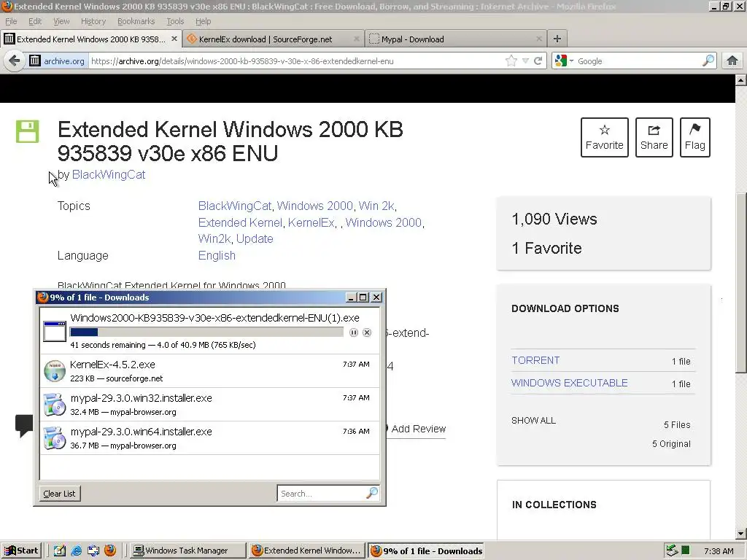
Task: Click the Share button
Action: coord(654,137)
